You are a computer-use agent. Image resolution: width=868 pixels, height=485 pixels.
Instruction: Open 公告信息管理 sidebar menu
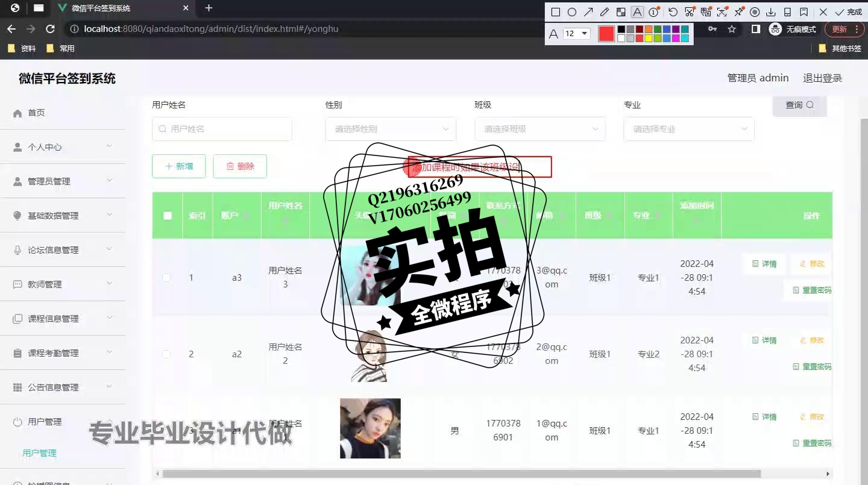[63, 387]
